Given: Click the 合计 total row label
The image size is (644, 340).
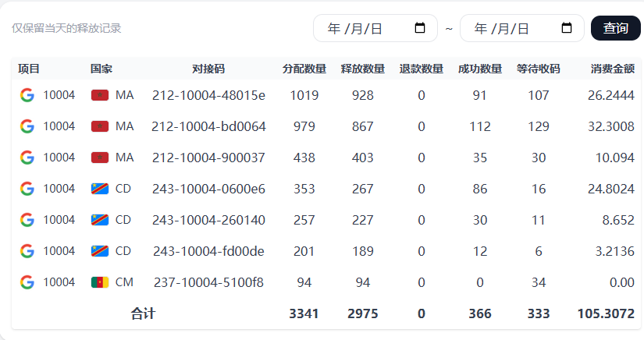Looking at the screenshot, I should coord(143,313).
